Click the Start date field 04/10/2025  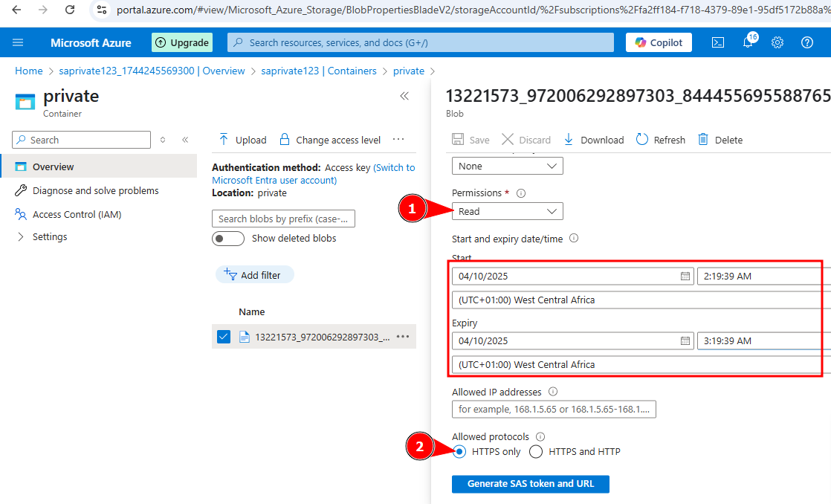[x=572, y=276]
